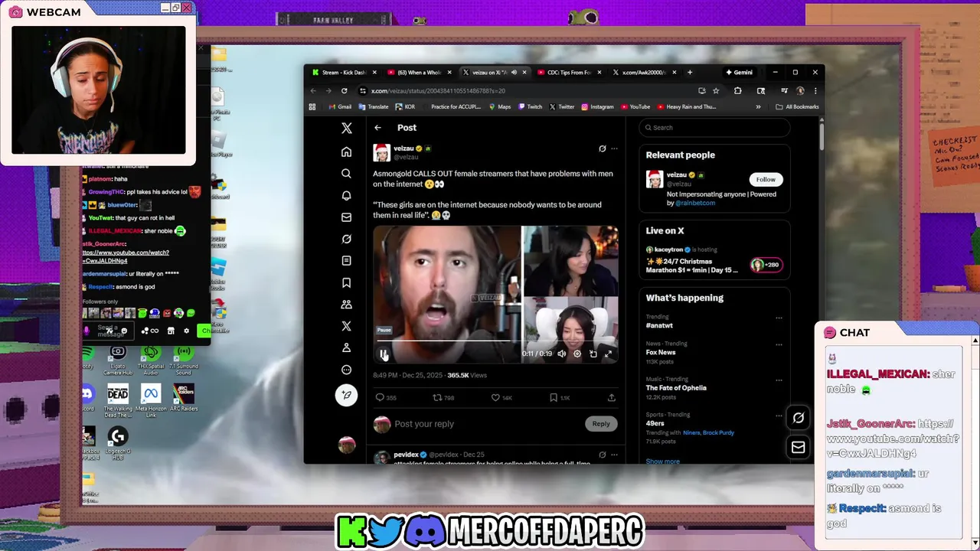
Task: Switch to x.com/Awk20000 tab
Action: (x=644, y=73)
